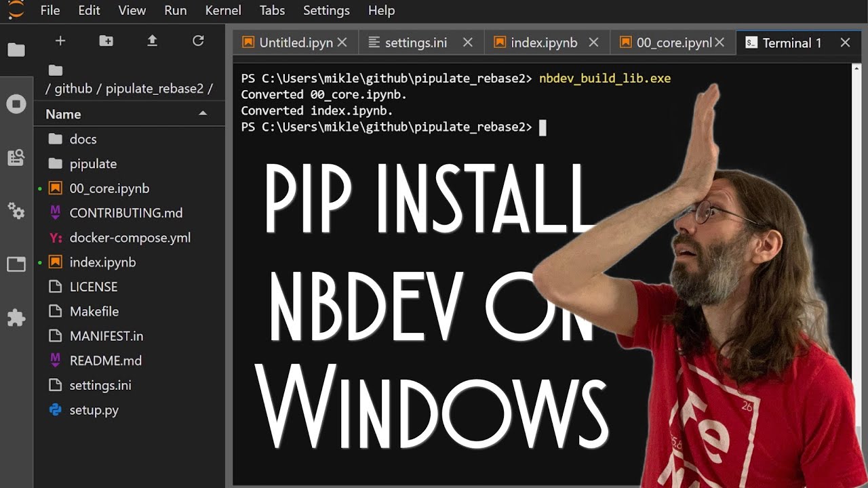
Task: Click the markdown icon beside README.md
Action: tap(56, 361)
